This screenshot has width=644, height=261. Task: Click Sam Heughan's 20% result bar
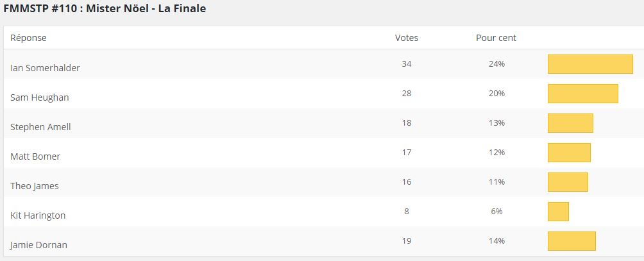point(582,94)
